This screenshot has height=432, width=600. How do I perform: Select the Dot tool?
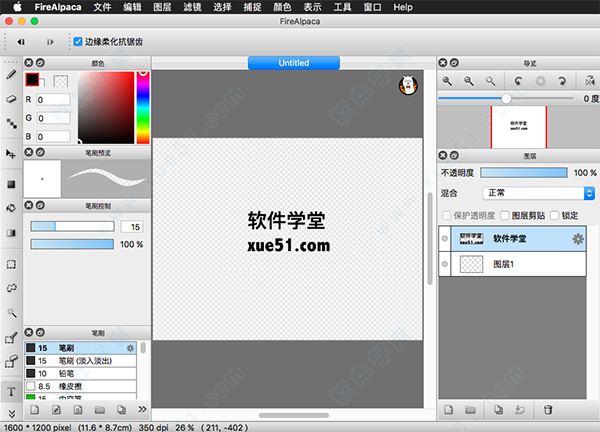pos(11,123)
